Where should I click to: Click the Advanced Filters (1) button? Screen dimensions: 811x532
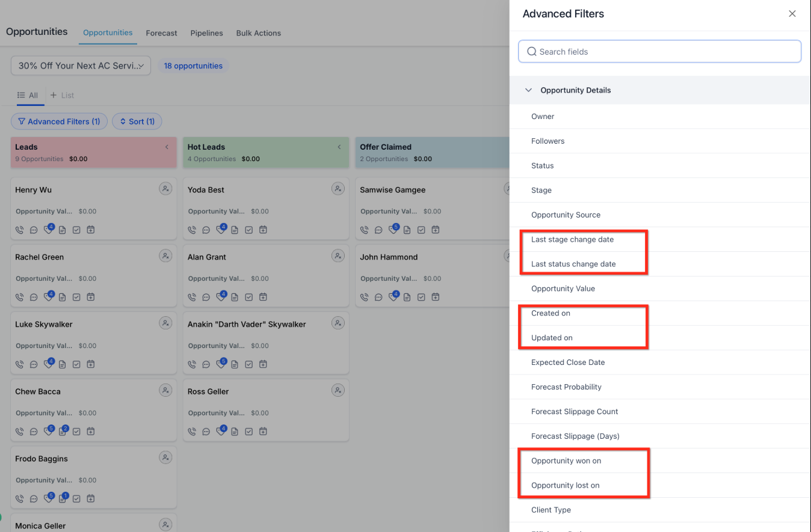[59, 121]
